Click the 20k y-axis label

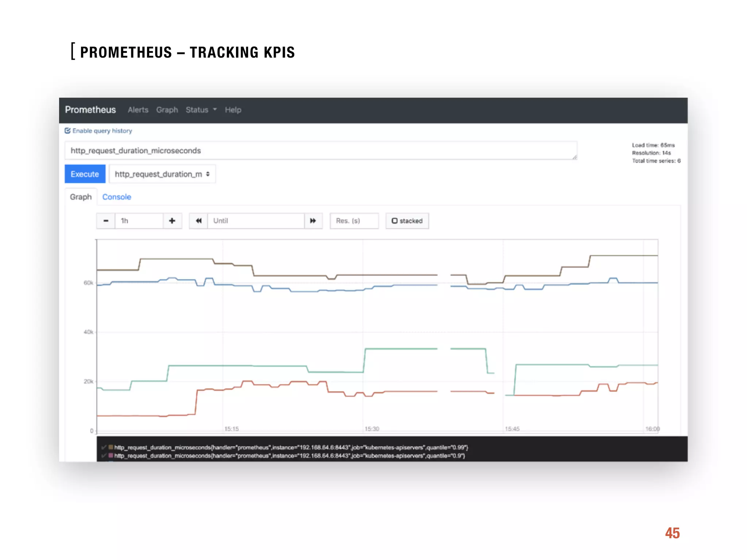(x=88, y=381)
